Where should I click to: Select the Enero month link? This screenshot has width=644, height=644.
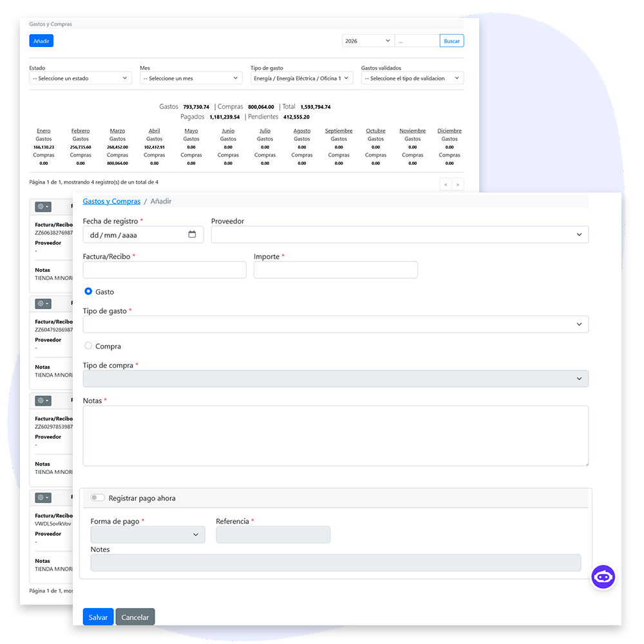click(x=43, y=131)
